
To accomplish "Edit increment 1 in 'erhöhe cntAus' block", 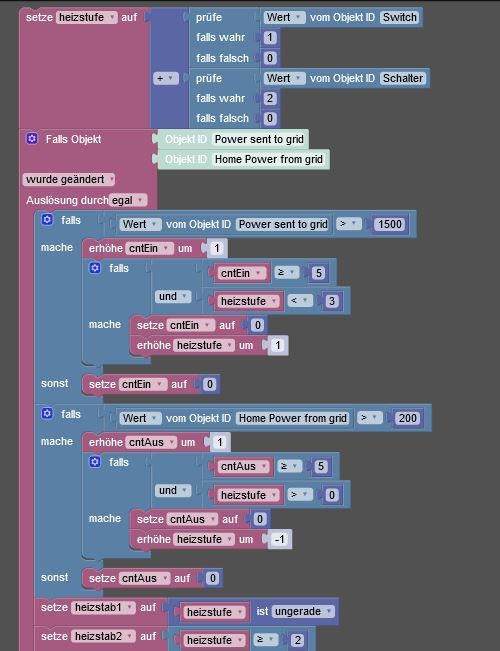I will click(220, 442).
